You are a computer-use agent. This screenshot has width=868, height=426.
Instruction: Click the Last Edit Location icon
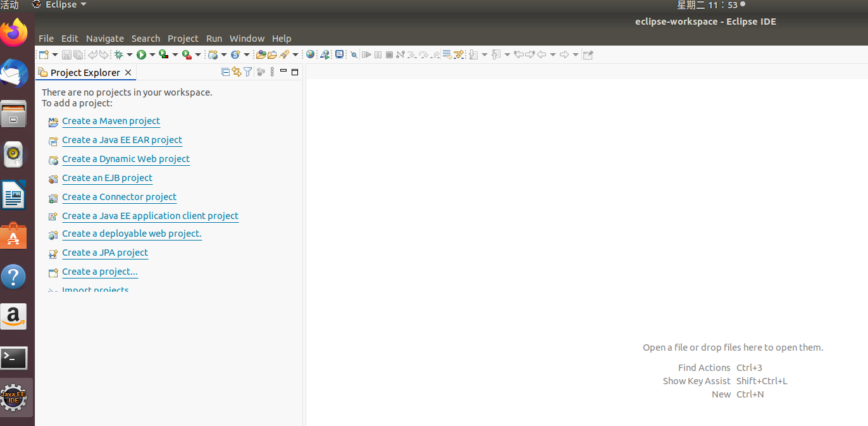pyautogui.click(x=519, y=54)
